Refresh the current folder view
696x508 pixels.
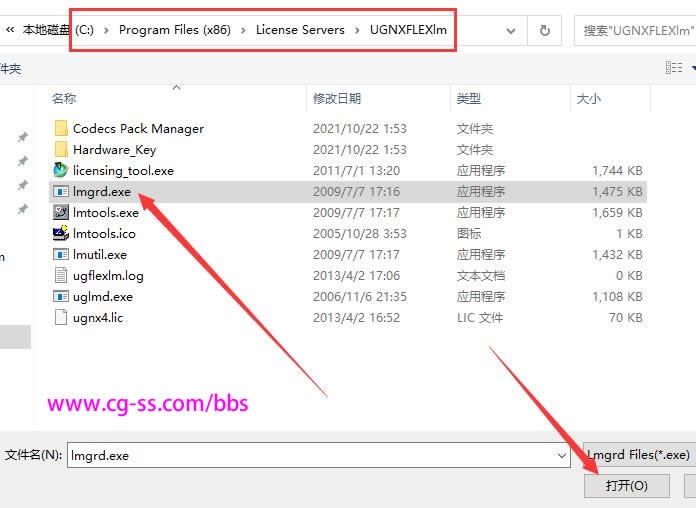544,30
